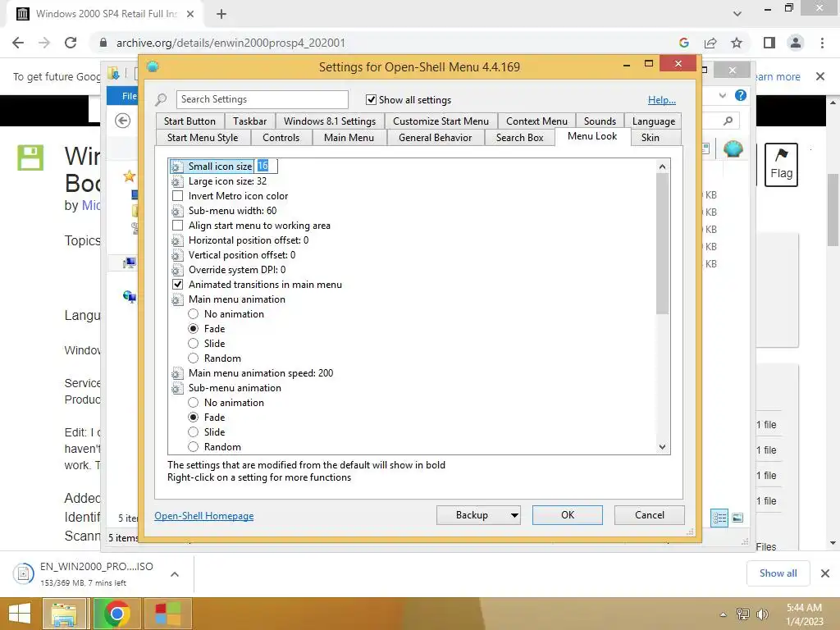
Task: Click the Explorer back arrow button
Action: pyautogui.click(x=123, y=121)
